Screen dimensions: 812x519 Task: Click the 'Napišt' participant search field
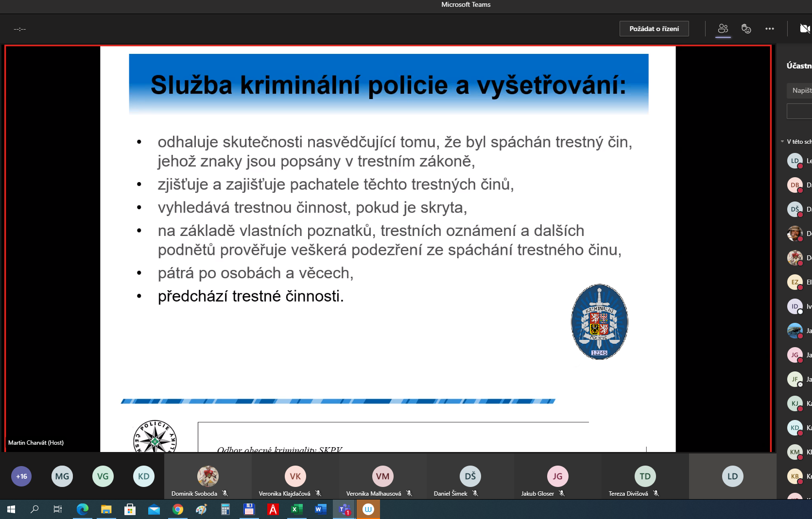coord(799,90)
